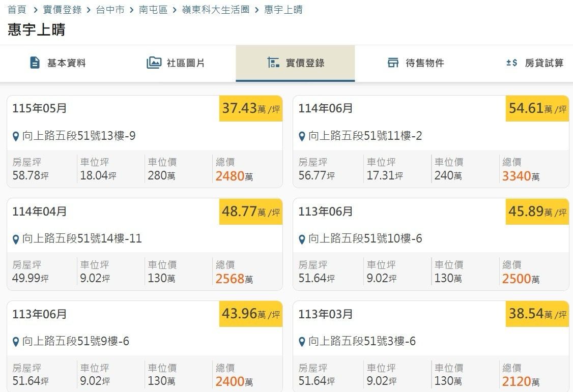Click the photo gallery icon beside 社區圖片
Viewport: 573px width, 392px height.
click(154, 63)
